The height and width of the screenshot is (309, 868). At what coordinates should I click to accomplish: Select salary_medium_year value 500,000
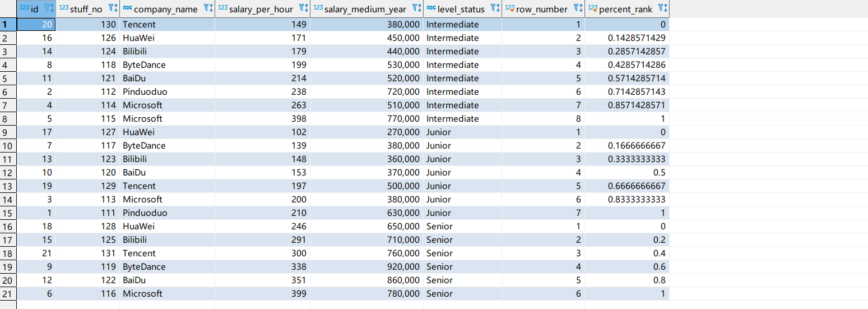[366, 186]
